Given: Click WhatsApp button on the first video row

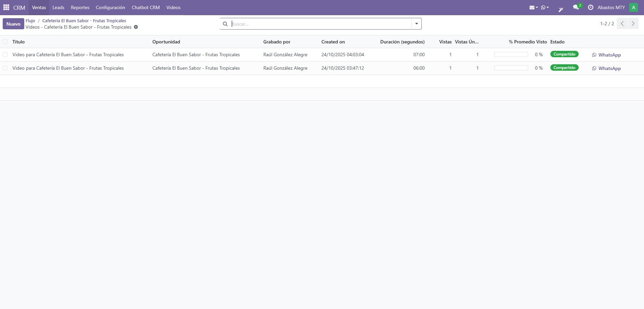Looking at the screenshot, I should click(x=606, y=55).
